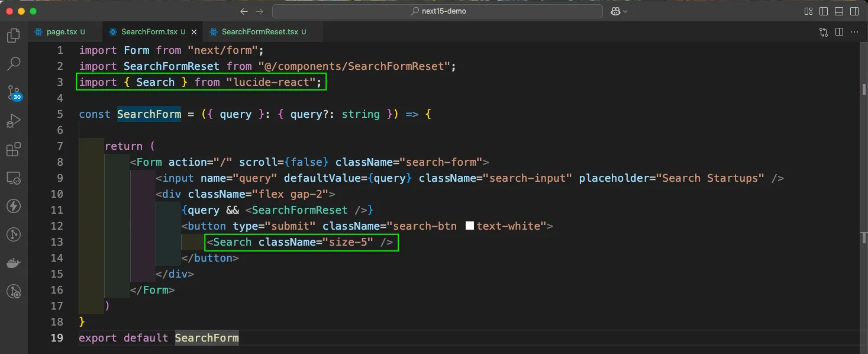The height and width of the screenshot is (354, 868).
Task: Click the Copilot icon in title bar
Action: click(x=615, y=11)
